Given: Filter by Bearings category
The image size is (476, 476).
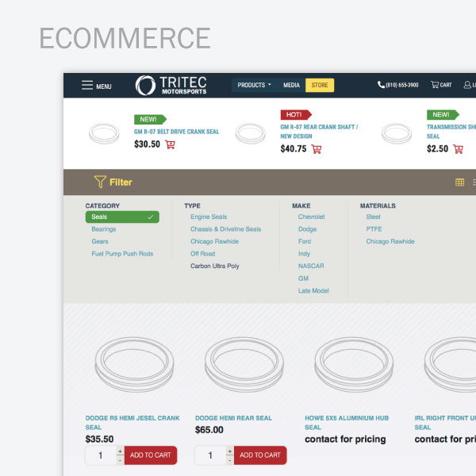Looking at the screenshot, I should click(103, 229).
